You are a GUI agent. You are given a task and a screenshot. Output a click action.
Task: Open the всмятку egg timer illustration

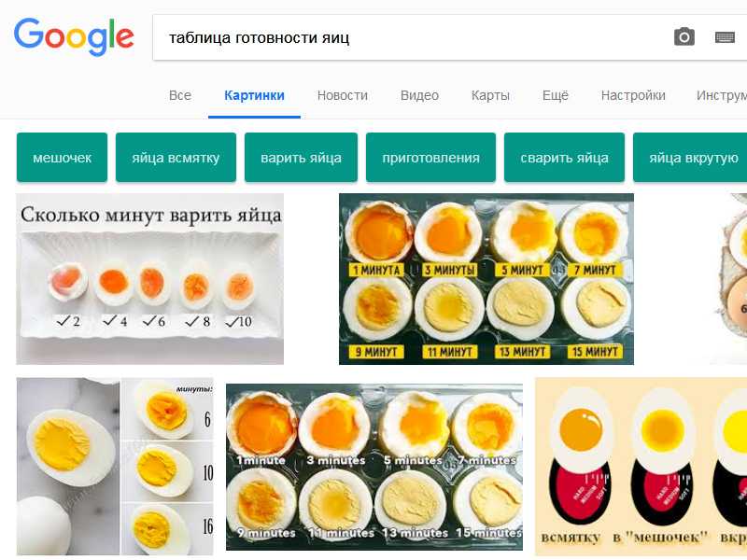pos(641,467)
